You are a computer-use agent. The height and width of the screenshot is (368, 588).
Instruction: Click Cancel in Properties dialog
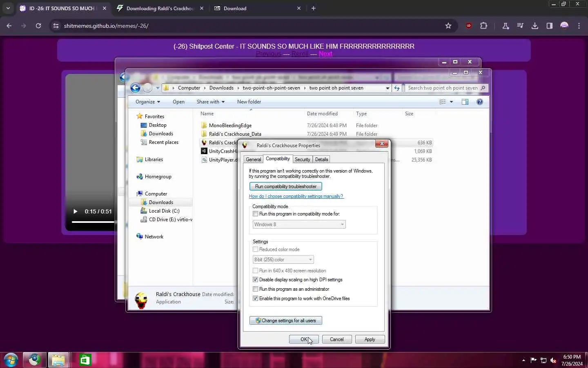tap(336, 339)
